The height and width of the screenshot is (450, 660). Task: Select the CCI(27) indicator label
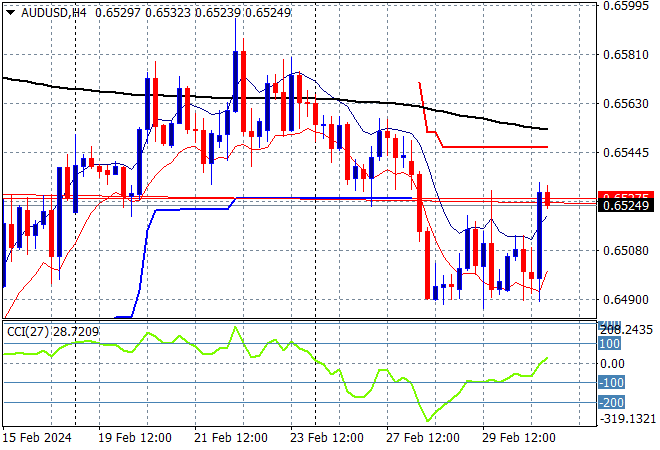27,330
